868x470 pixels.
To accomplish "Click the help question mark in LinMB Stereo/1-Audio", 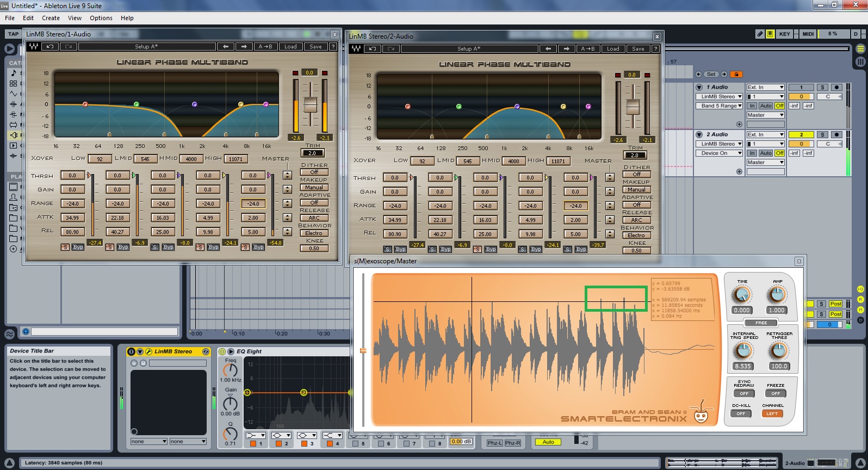I will click(x=333, y=47).
